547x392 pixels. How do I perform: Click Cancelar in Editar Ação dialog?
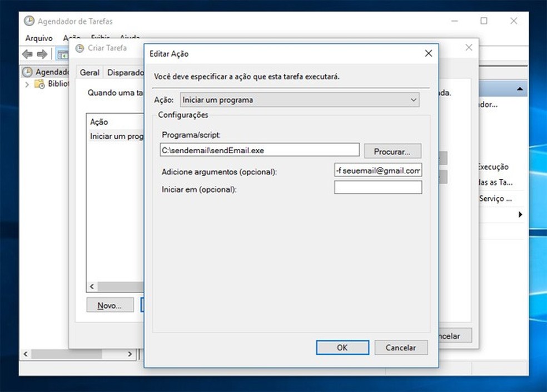point(401,348)
